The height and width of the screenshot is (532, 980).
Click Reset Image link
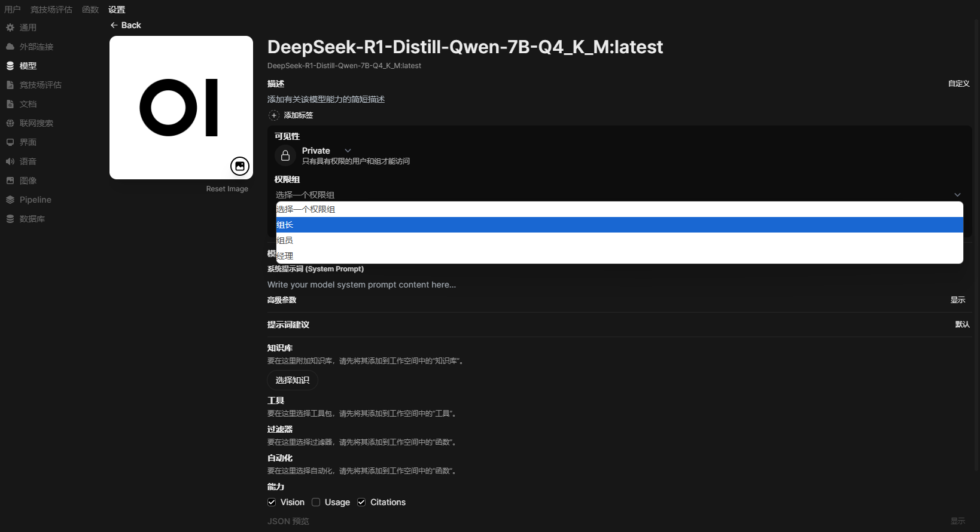227,189
